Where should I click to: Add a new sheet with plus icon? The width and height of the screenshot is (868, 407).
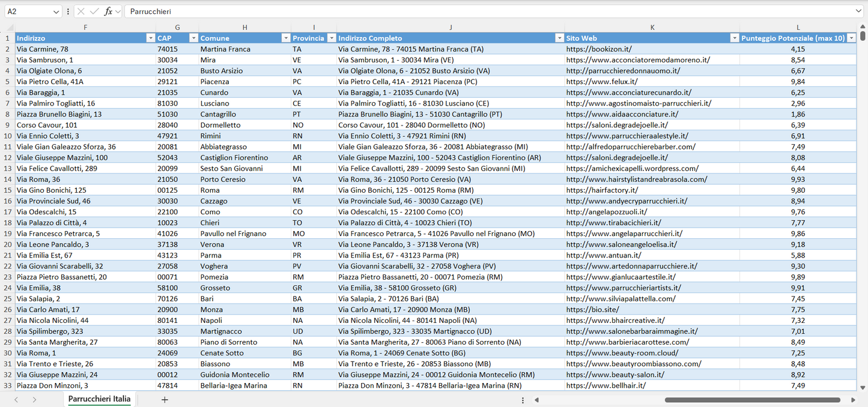[x=165, y=399]
